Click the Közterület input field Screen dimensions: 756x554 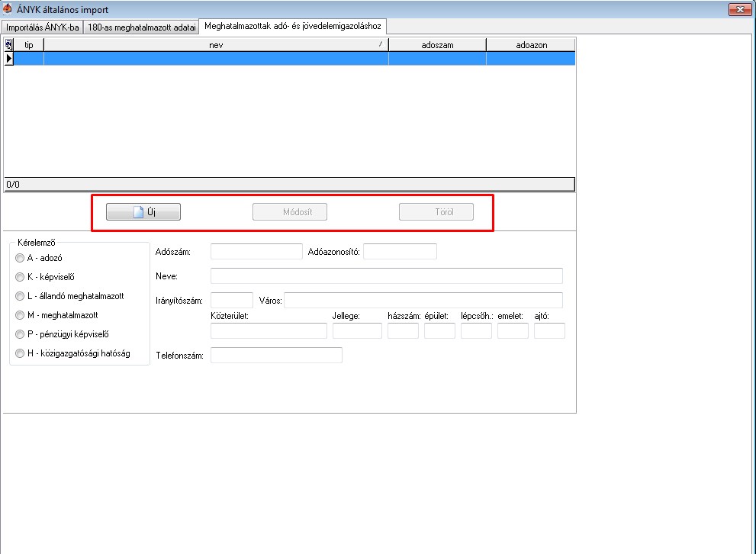(x=269, y=330)
